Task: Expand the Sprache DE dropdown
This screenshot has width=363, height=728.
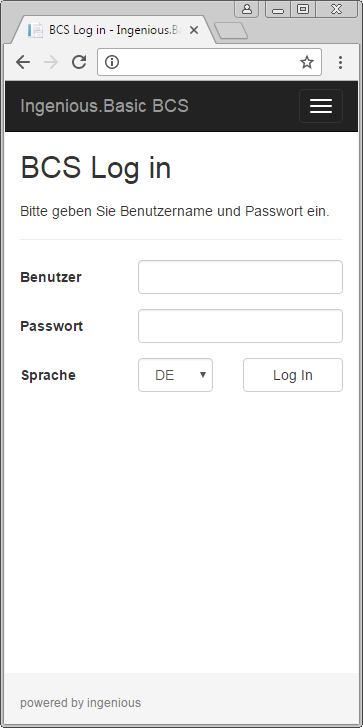Action: pos(175,375)
